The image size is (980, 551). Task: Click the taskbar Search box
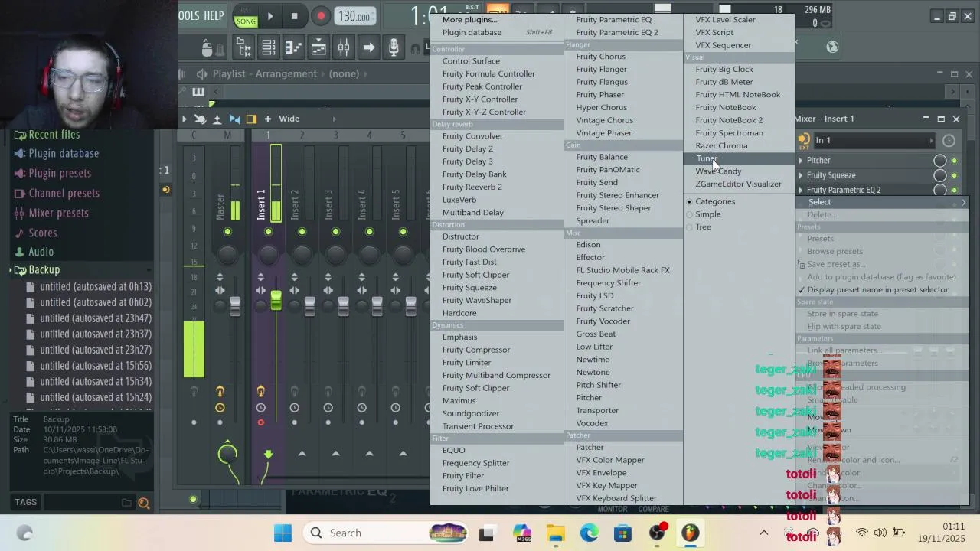(x=385, y=533)
